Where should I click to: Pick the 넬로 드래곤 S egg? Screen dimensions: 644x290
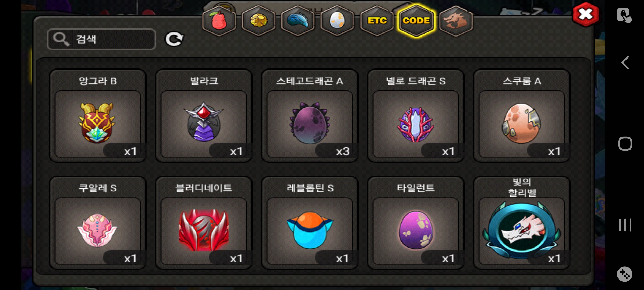416,116
